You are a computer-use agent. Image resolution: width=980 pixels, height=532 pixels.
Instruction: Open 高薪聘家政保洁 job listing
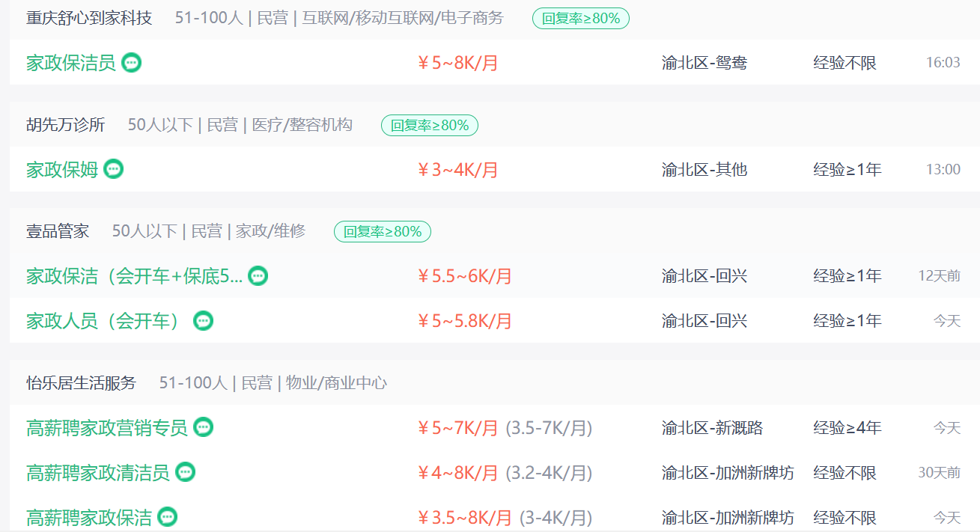coord(89,518)
